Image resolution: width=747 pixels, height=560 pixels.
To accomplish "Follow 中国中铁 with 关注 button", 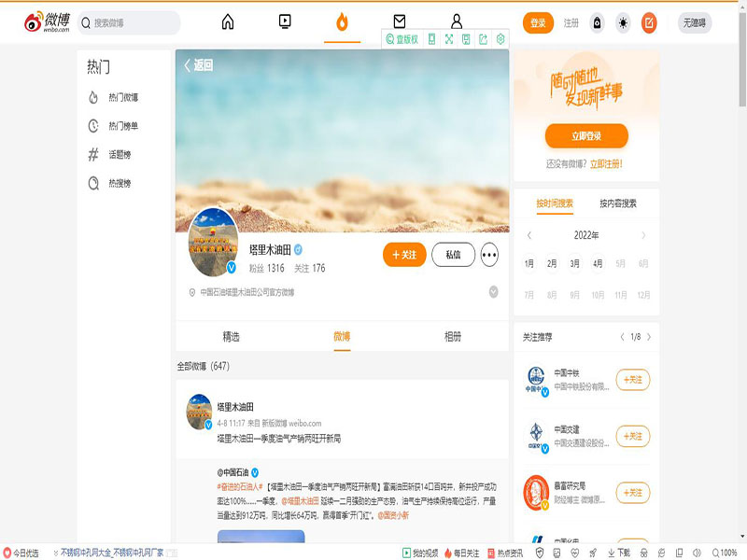I will tap(633, 380).
